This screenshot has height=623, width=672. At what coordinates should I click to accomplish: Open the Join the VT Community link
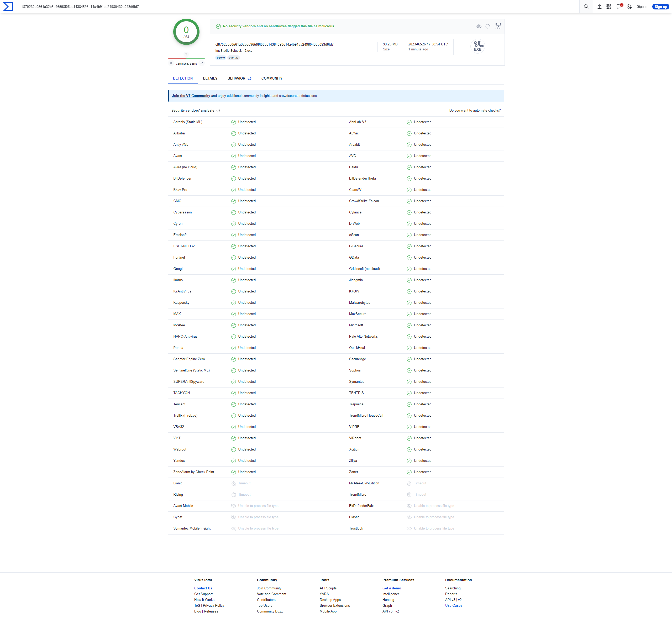click(x=191, y=95)
